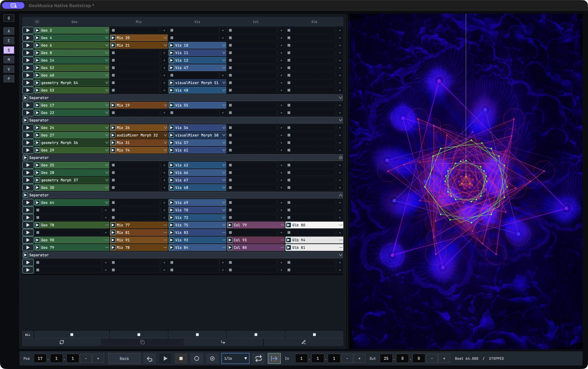The width and height of the screenshot is (588, 369).
Task: Stop all Glb column clips
Action: pos(314,335)
